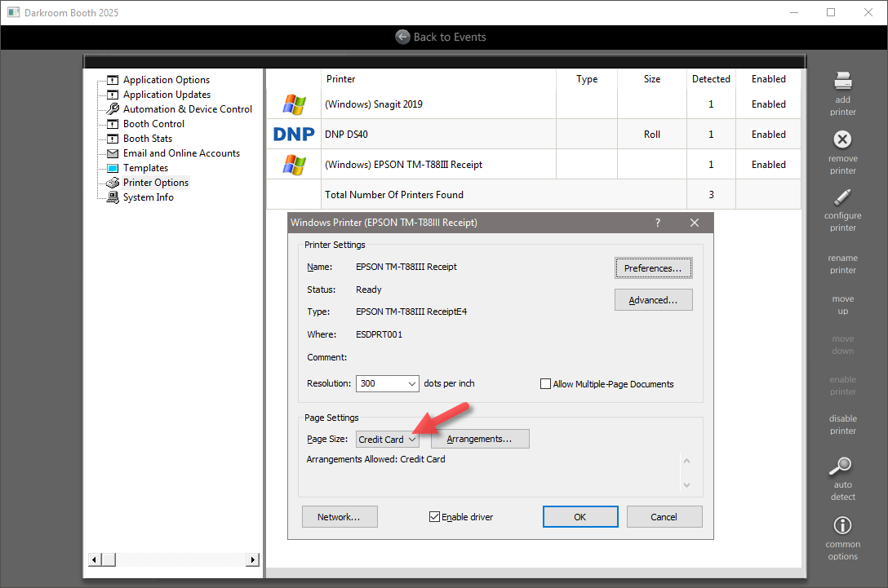Click the Back to Events arrow icon

click(x=402, y=37)
